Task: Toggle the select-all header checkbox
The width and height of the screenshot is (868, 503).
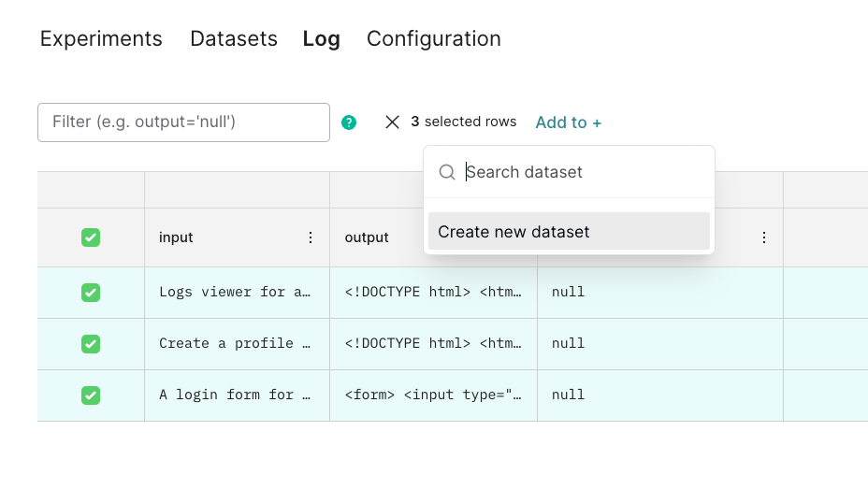Action: tap(91, 237)
